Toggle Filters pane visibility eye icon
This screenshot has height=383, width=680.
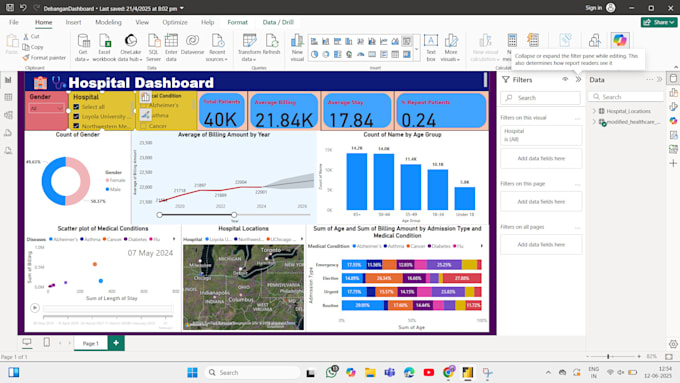565,79
